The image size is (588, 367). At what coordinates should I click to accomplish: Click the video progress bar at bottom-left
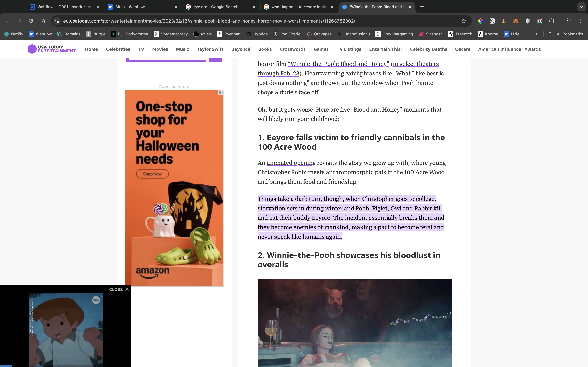tap(6, 366)
